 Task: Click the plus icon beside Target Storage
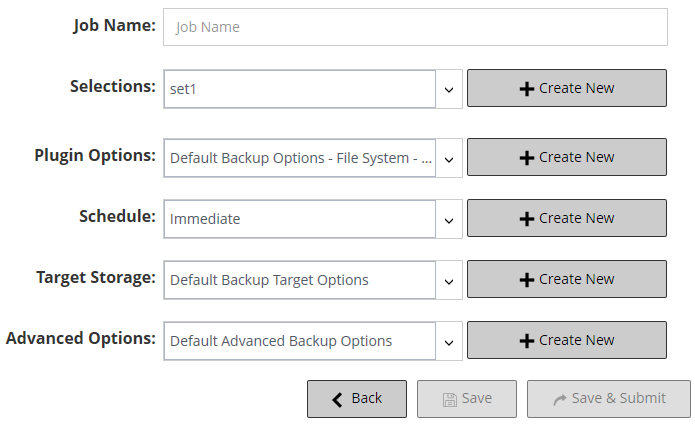[527, 279]
